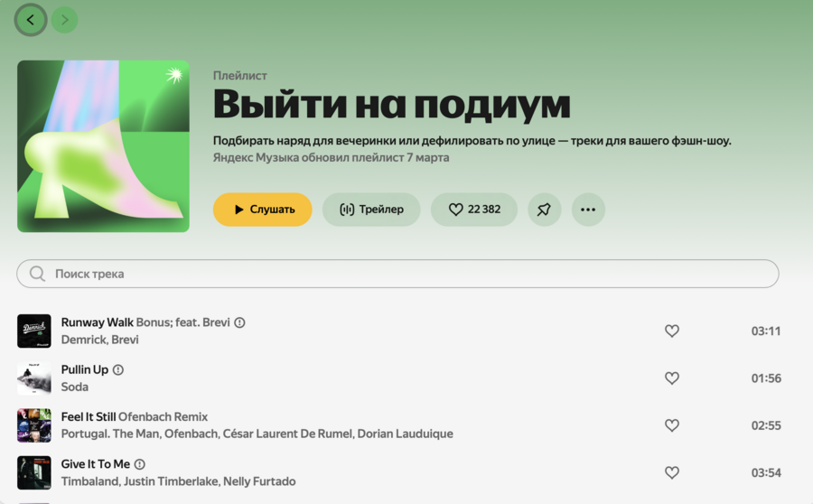The height and width of the screenshot is (504, 813).
Task: Click the Feel It Still album thumbnail
Action: pyautogui.click(x=34, y=425)
